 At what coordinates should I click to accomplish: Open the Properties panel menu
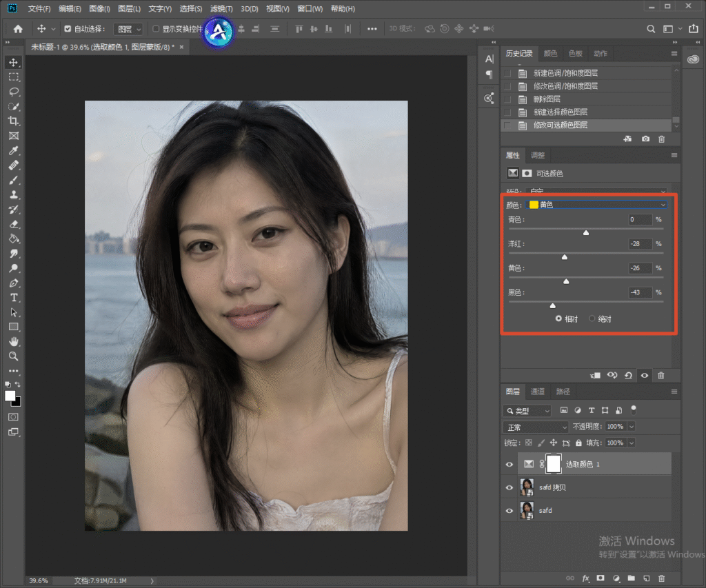click(674, 155)
